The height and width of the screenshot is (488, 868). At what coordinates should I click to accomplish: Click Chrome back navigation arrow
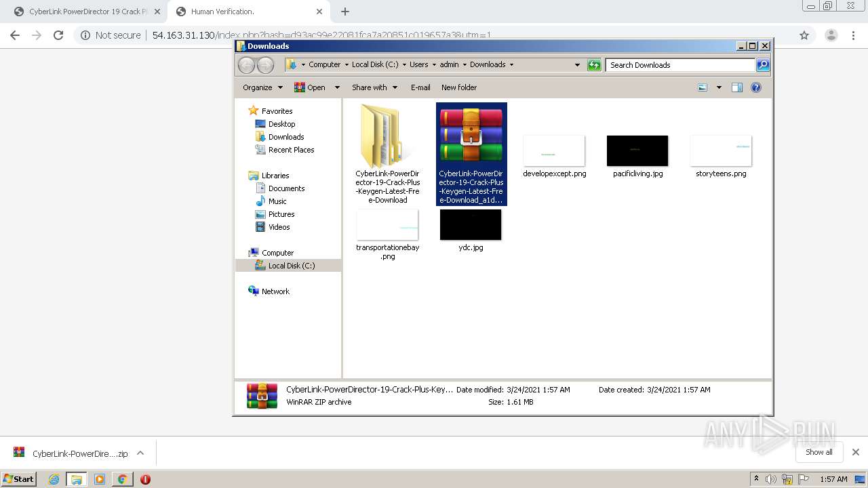click(x=15, y=35)
